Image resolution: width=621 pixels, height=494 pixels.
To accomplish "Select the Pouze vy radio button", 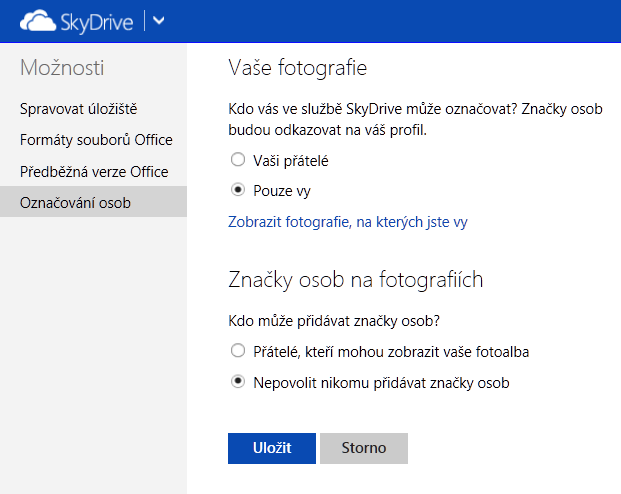I will tap(238, 190).
